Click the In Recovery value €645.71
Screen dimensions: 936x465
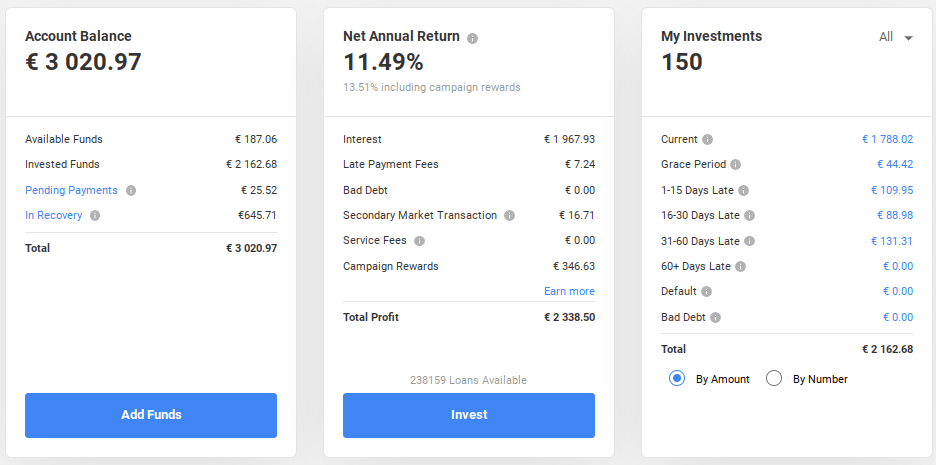point(257,215)
